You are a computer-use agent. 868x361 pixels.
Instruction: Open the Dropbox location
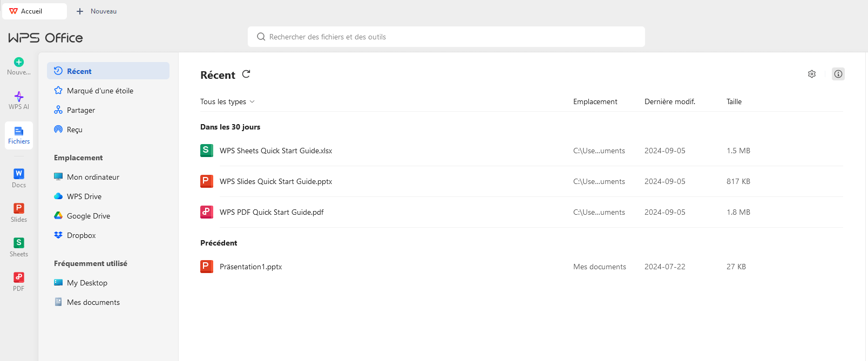point(81,235)
